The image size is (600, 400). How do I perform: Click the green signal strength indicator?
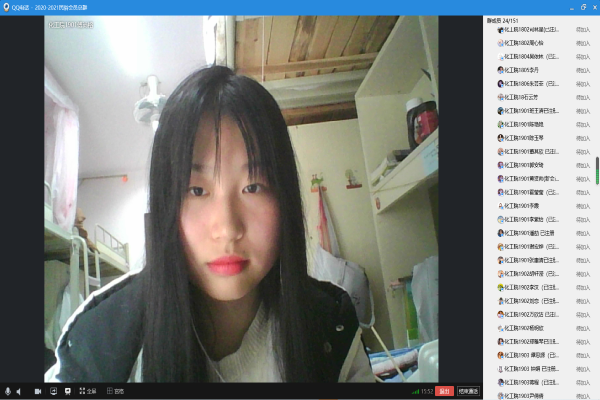pyautogui.click(x=416, y=391)
